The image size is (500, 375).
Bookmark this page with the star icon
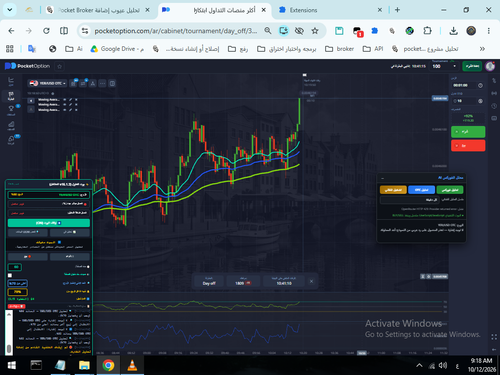[315, 31]
